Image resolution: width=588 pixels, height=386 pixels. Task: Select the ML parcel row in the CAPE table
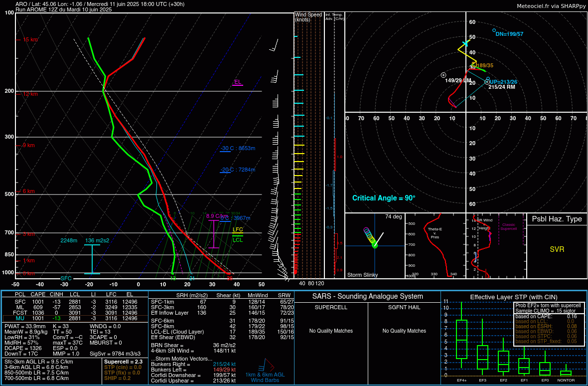coord(75,307)
